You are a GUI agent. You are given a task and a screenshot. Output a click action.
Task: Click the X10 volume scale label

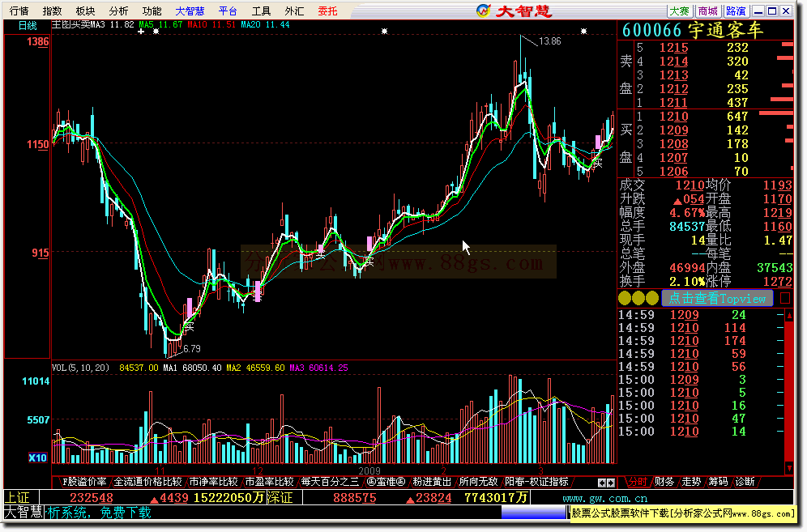[x=37, y=458]
